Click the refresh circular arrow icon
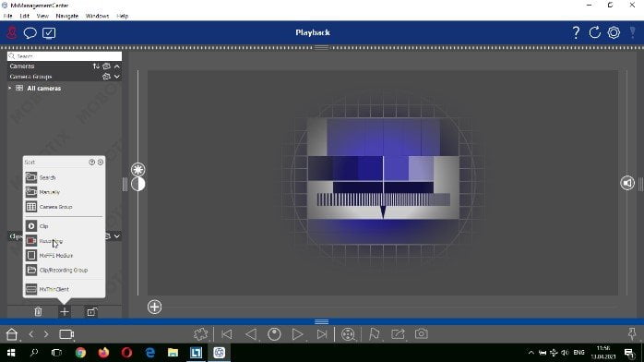The image size is (644, 362). click(595, 32)
